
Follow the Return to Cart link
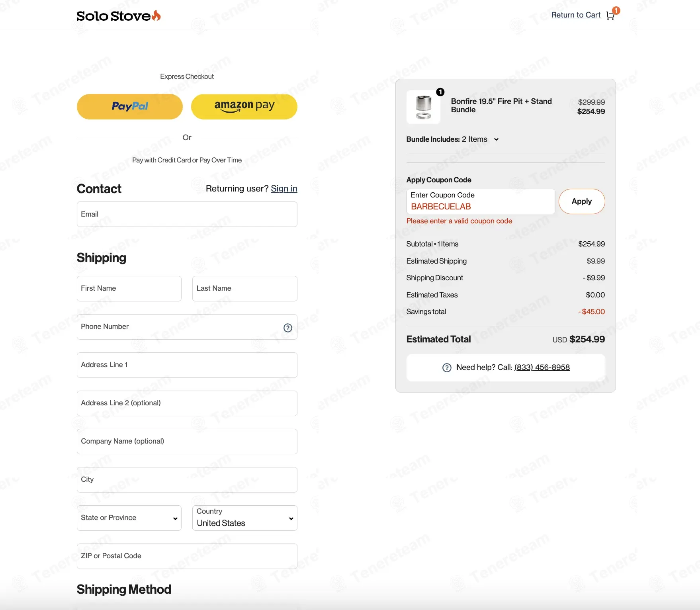(x=576, y=15)
